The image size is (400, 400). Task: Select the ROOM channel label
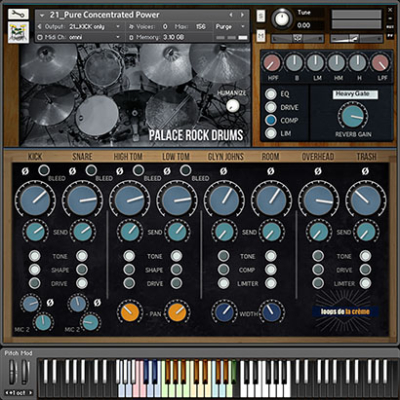pos(270,157)
